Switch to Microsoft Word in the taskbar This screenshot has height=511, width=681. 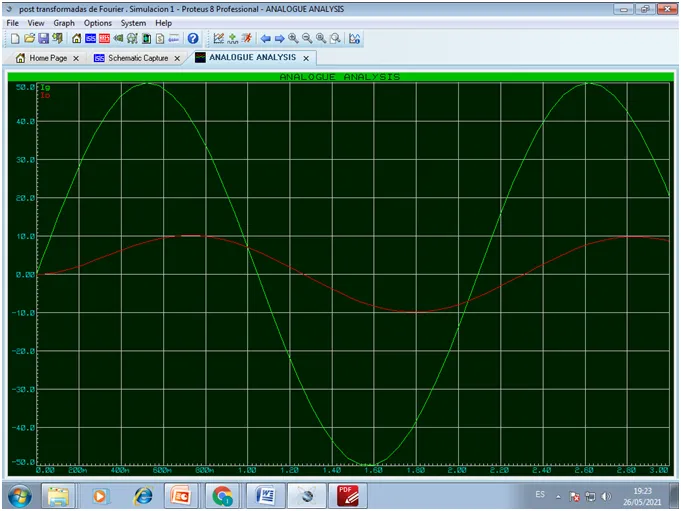pos(265,495)
